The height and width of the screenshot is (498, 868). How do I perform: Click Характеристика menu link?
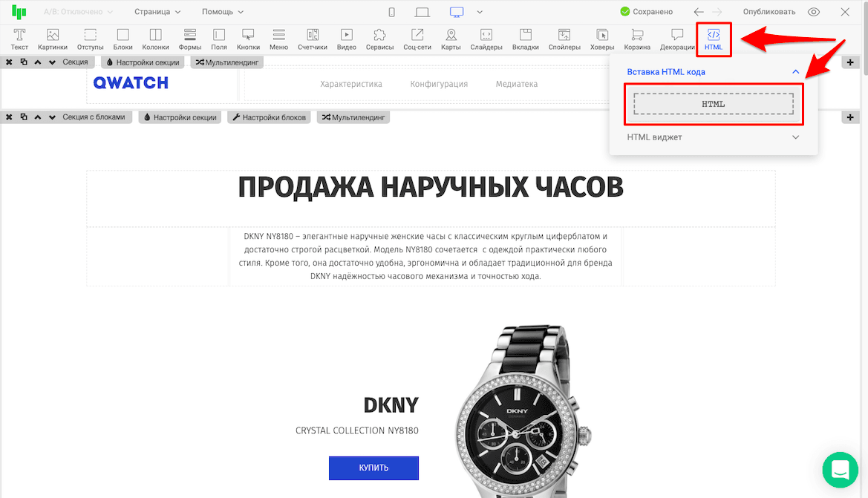[x=351, y=84]
